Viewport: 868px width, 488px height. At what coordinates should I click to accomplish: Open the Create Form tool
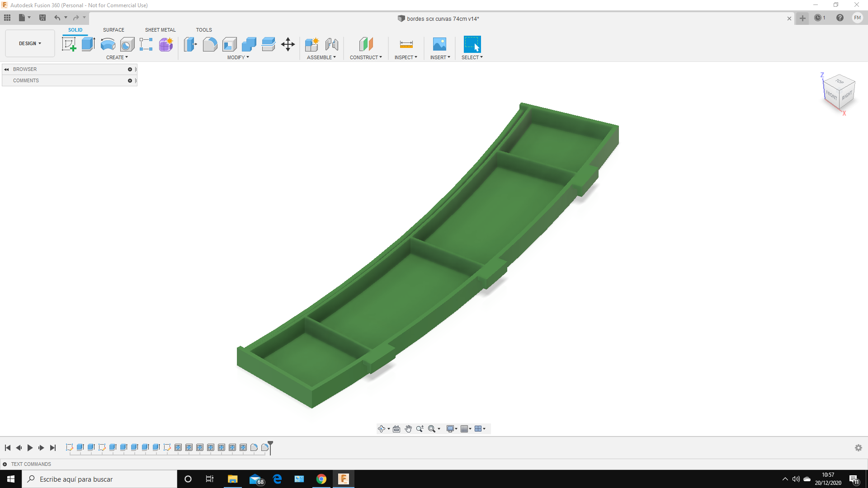pyautogui.click(x=166, y=45)
